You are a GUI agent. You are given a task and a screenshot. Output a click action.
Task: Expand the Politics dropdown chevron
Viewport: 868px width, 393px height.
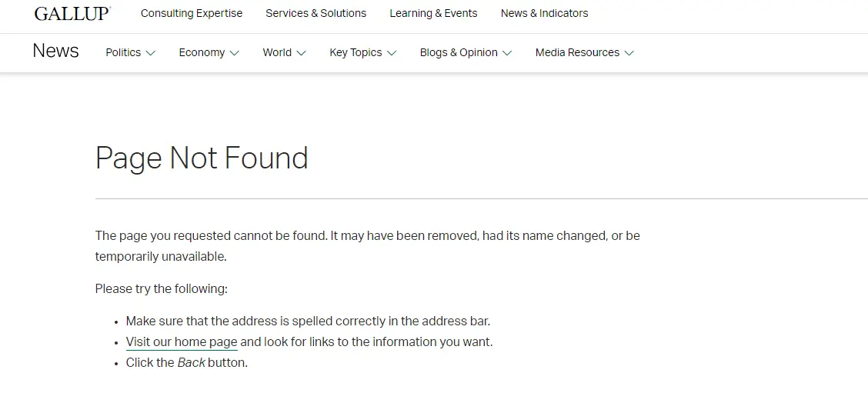click(151, 53)
